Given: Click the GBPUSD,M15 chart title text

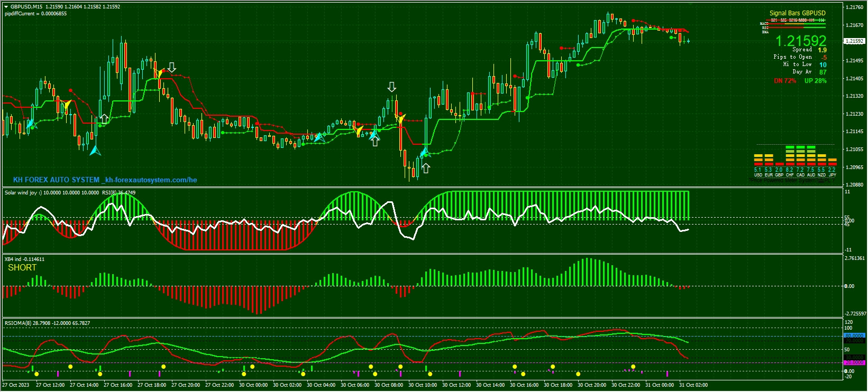Looking at the screenshot, I should coord(26,7).
